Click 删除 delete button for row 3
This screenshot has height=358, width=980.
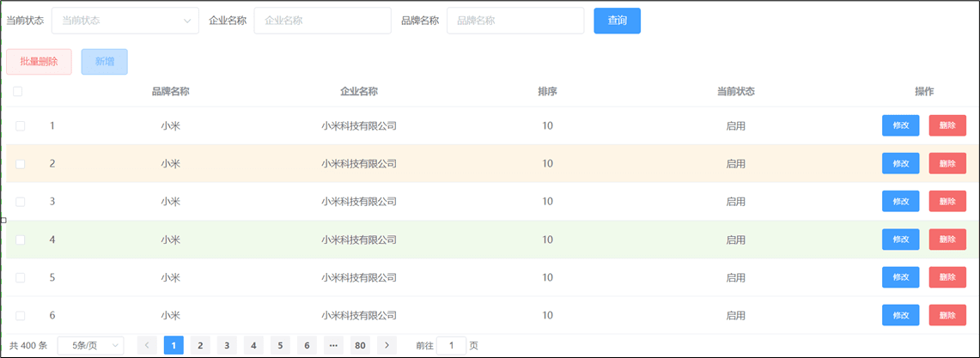pos(947,202)
